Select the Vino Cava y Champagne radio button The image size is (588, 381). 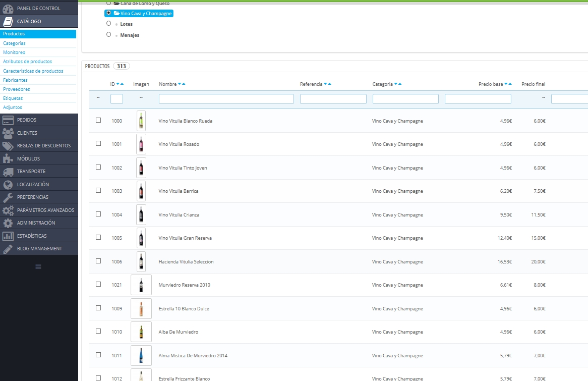click(x=109, y=13)
